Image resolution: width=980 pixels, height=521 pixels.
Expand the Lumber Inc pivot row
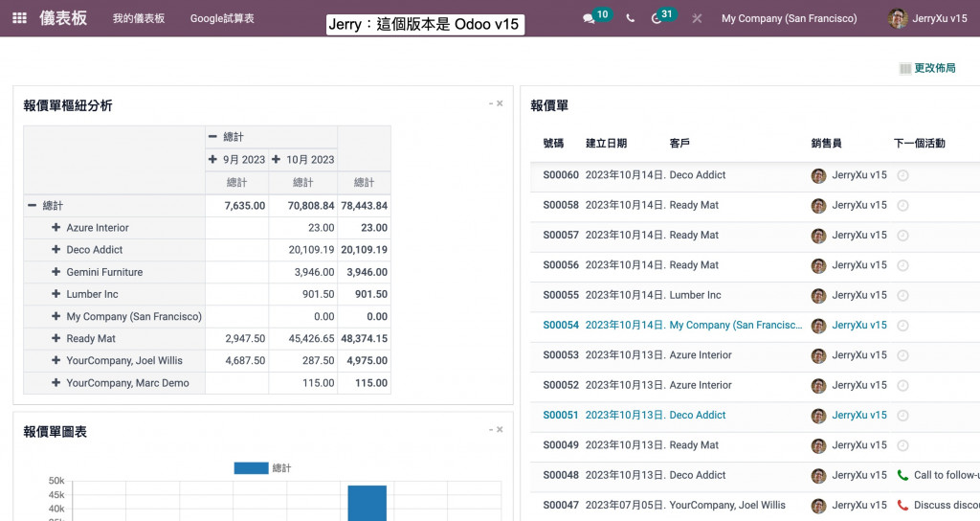coord(56,294)
